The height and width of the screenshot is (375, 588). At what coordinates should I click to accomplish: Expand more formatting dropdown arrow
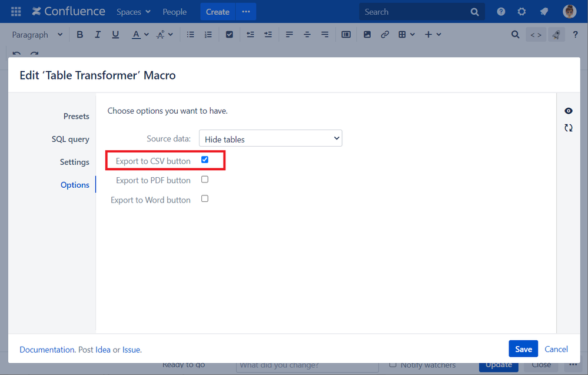click(170, 35)
